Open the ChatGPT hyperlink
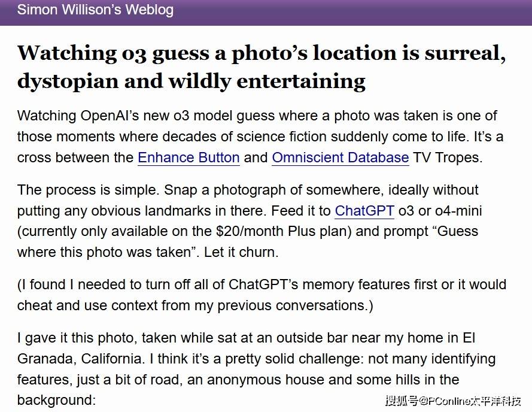This screenshot has height=412, width=532. pos(364,210)
